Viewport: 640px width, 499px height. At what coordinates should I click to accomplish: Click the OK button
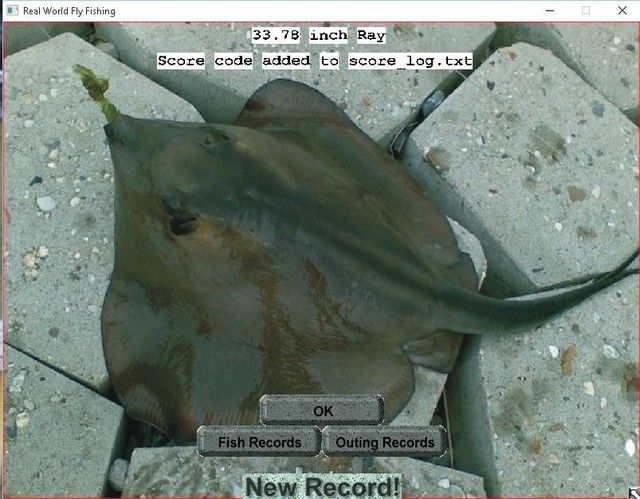click(322, 410)
